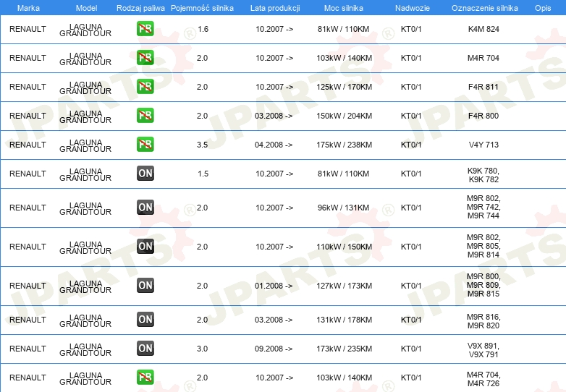Click the 1.5 engine capacity value
This screenshot has height=392, width=566.
pos(203,174)
